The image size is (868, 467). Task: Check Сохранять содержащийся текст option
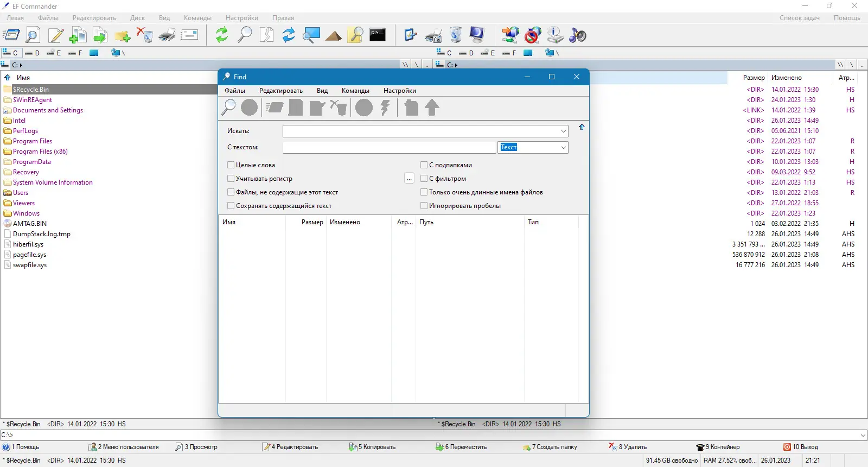point(231,206)
